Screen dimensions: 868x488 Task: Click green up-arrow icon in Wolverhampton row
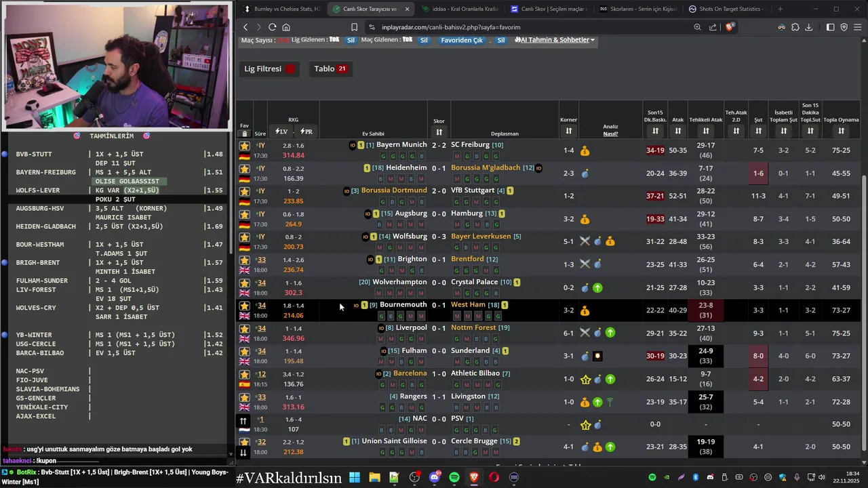597,287
